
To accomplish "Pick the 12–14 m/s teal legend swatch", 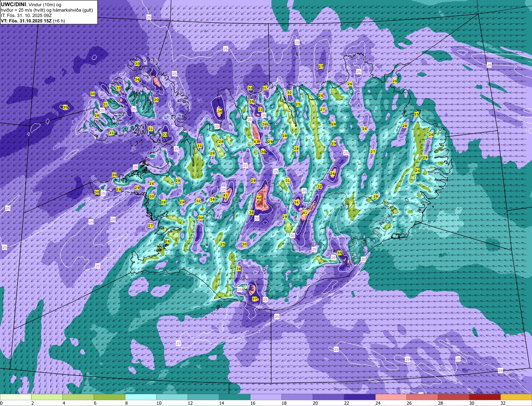I will (203, 397).
